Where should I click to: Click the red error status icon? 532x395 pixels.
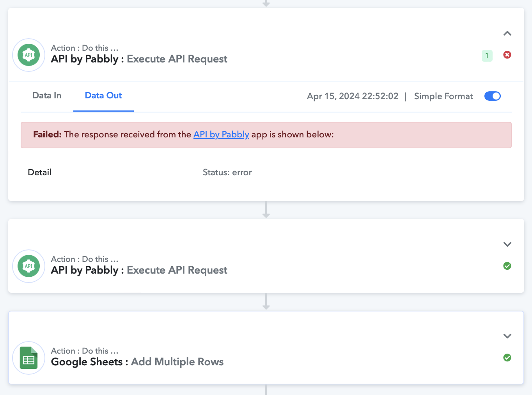point(507,55)
